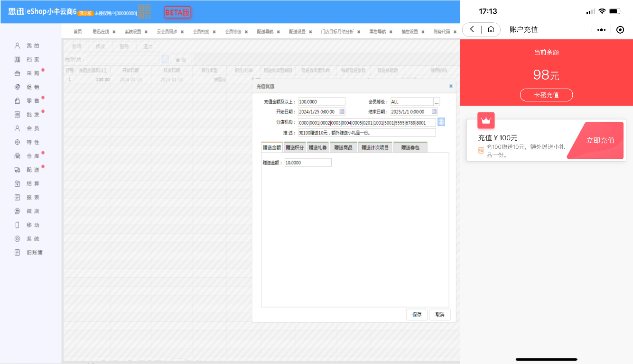
Task: Click 赠送金额 amount input field
Action: click(x=308, y=163)
